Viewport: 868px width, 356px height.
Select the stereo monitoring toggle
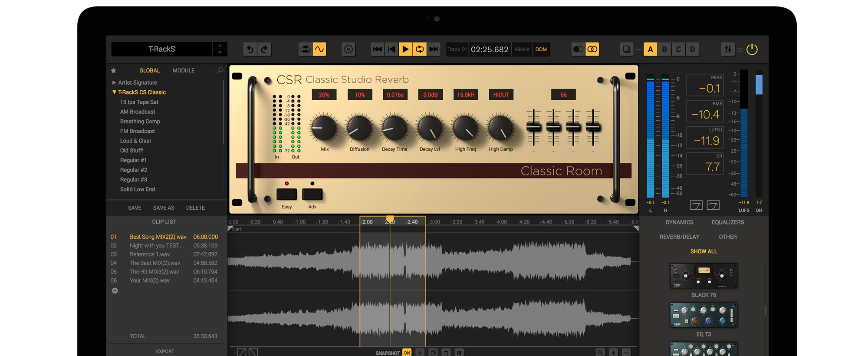[592, 49]
